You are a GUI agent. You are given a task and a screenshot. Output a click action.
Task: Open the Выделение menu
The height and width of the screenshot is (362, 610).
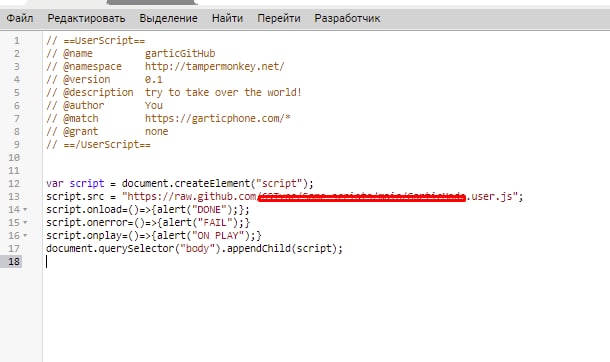pyautogui.click(x=168, y=18)
